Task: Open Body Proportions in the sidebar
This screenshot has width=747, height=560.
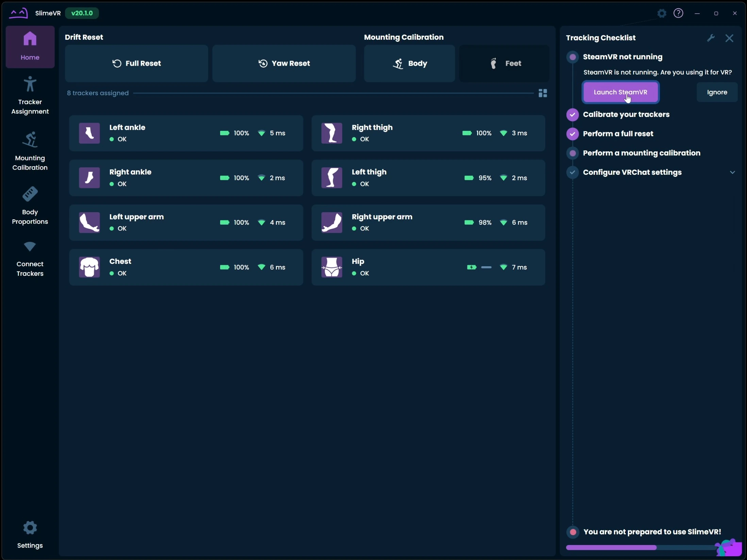Action: click(30, 205)
